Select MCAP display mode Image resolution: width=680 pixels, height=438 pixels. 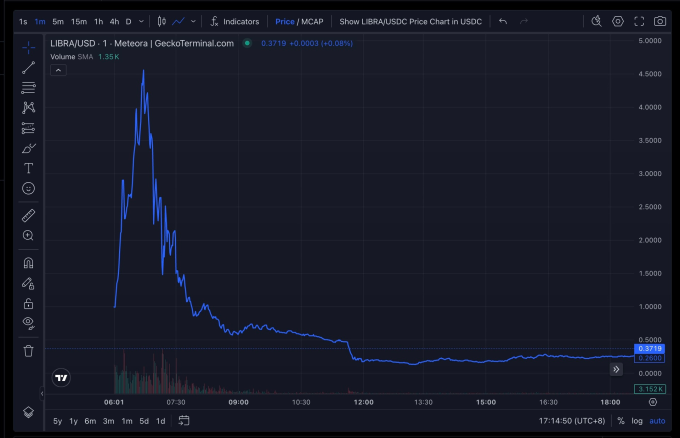[x=312, y=22]
